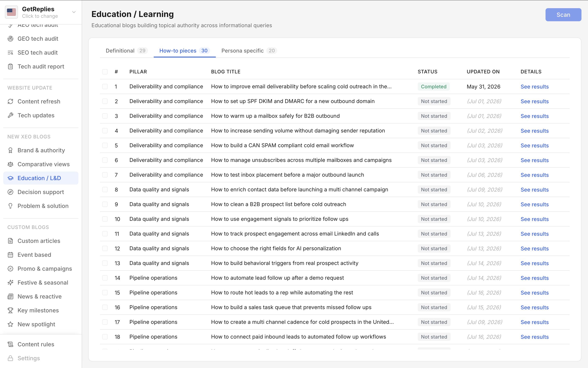Viewport: 588px width, 368px height.
Task: Click 'Pipeline operations' pillar in row 17
Action: [x=153, y=322]
